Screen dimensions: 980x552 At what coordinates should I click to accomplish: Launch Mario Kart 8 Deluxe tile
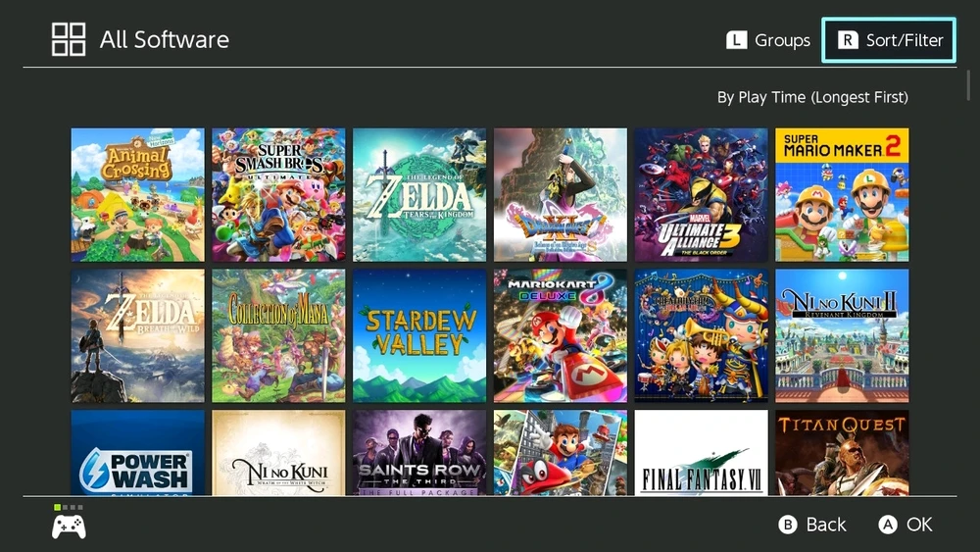click(560, 335)
